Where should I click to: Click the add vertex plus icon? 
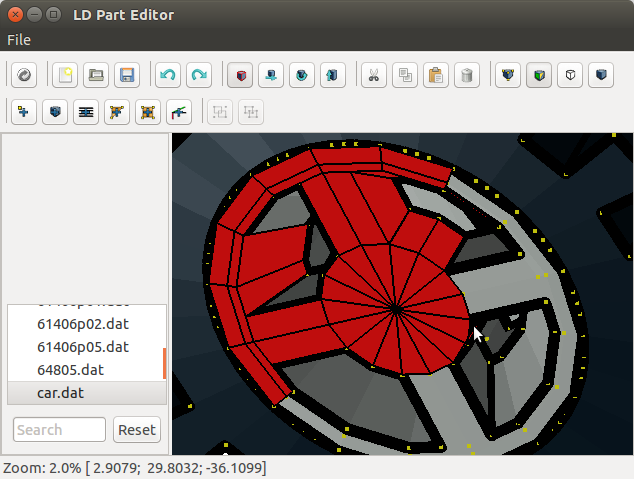(x=23, y=112)
